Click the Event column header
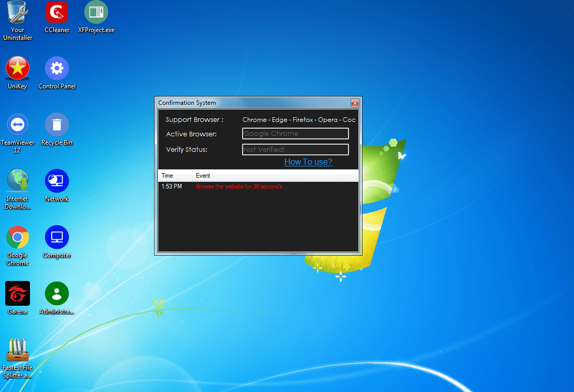This screenshot has width=574, height=392. pos(275,176)
